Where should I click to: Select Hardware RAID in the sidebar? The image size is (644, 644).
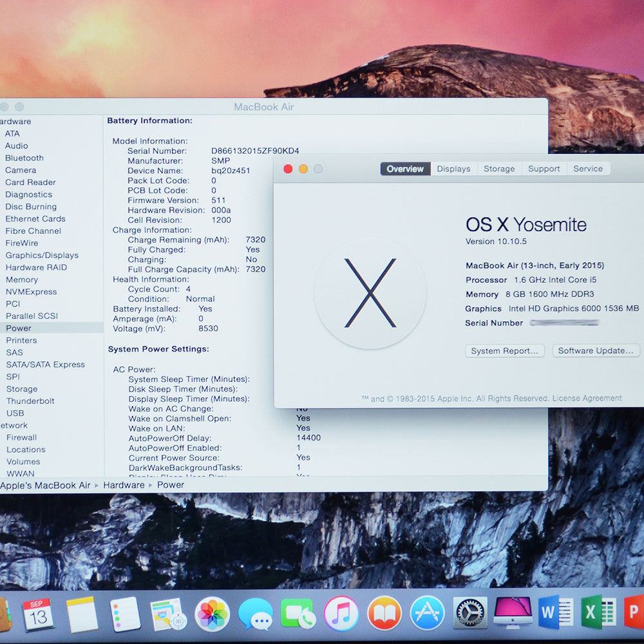point(36,267)
